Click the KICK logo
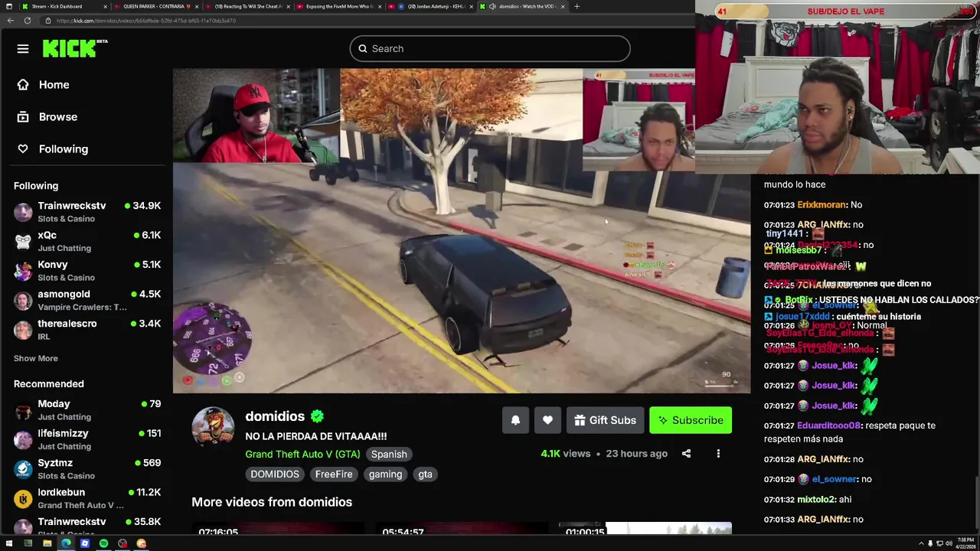Screen dimensions: 980x551 click(x=74, y=48)
